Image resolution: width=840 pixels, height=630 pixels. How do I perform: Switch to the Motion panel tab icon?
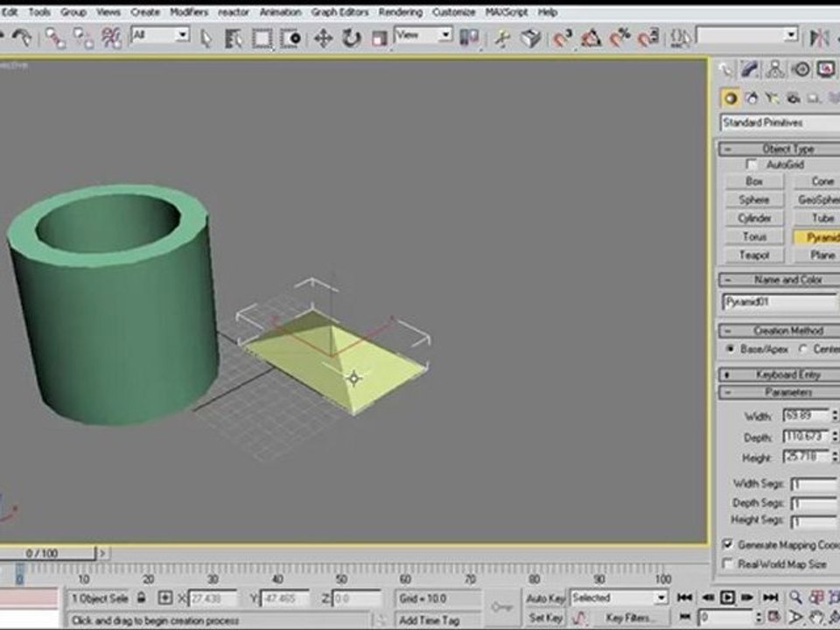pos(801,70)
